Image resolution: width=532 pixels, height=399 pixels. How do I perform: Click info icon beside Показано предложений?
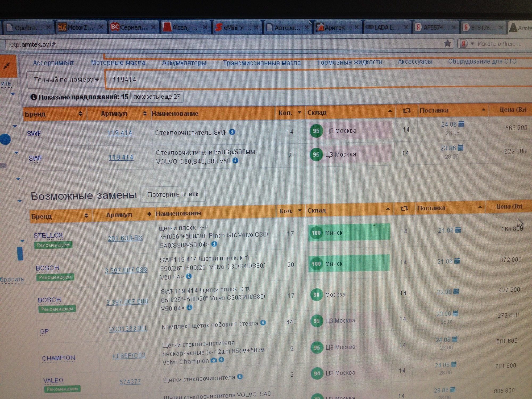[x=34, y=97]
